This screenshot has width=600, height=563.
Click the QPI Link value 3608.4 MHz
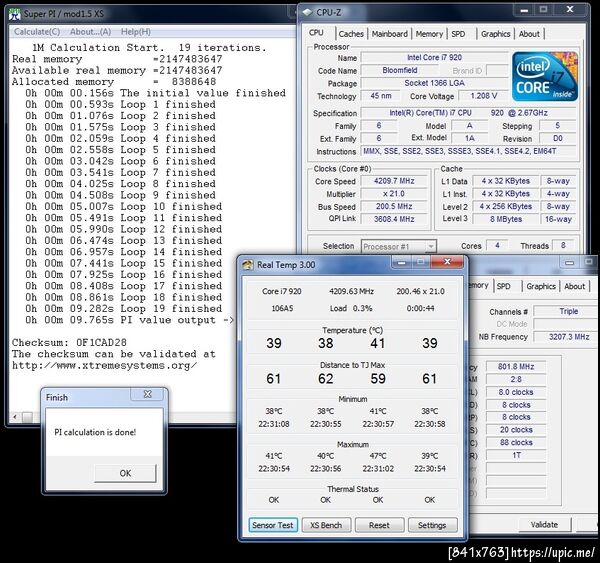click(x=394, y=219)
